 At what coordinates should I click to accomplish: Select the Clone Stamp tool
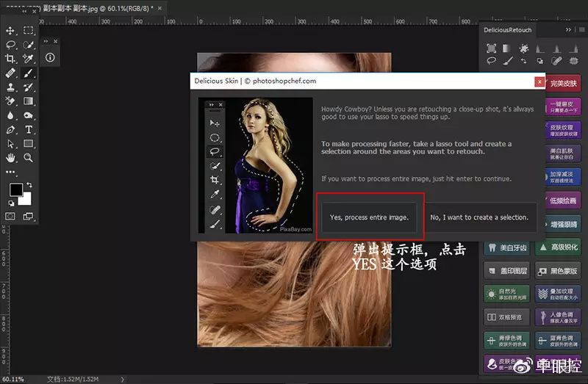(10, 87)
